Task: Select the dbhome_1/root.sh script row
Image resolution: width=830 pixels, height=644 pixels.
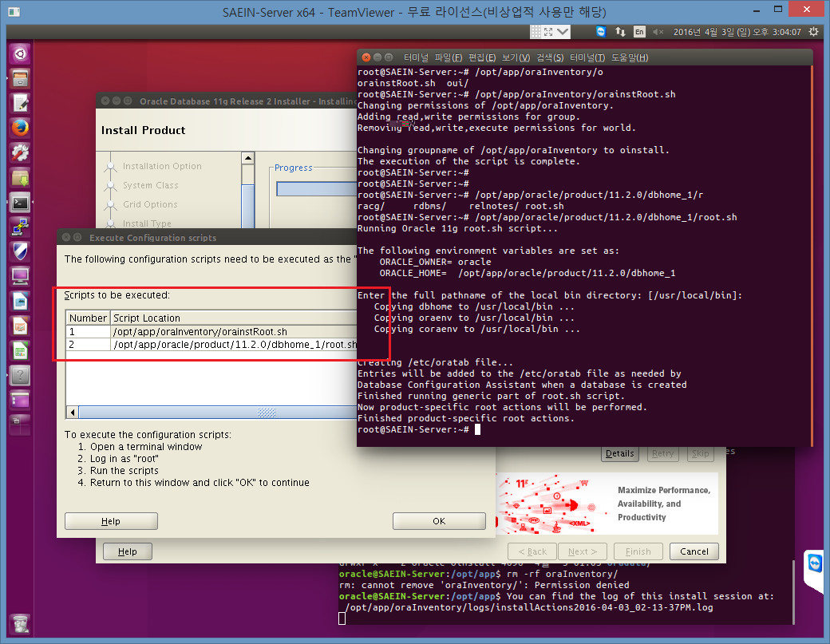Action: [211, 345]
